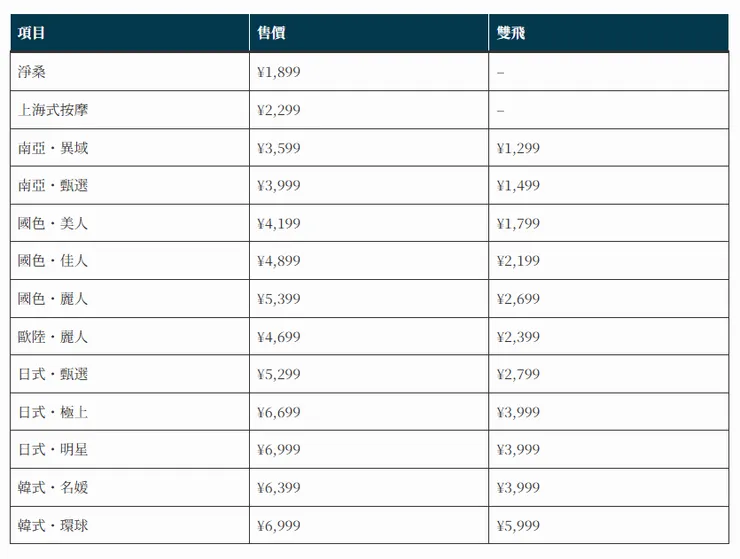Screen dimensions: 740x559
Task: Select 南亞・異域 item cell
Action: (130, 148)
